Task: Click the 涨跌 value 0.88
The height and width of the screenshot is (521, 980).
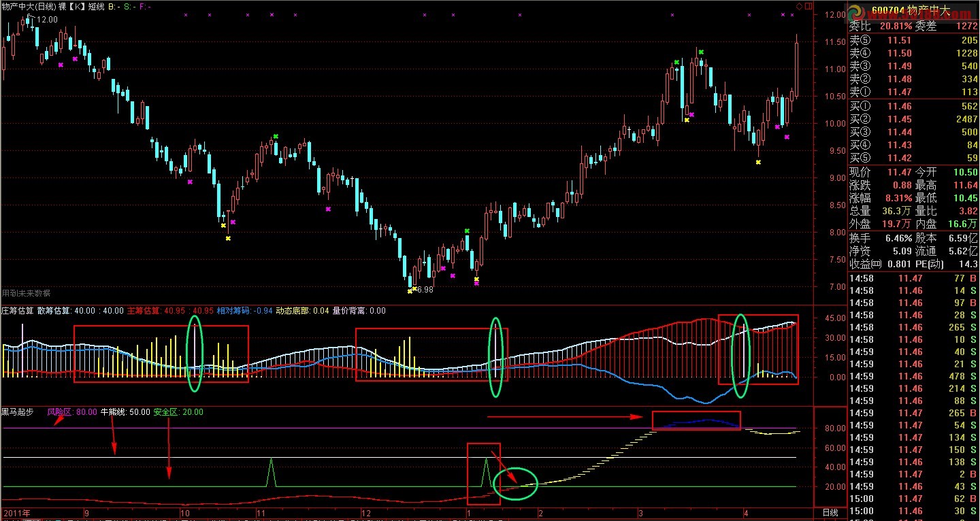Action: [902, 185]
